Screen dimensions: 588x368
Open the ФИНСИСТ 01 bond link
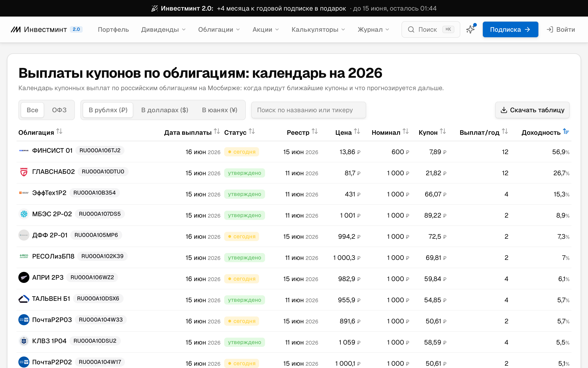click(52, 151)
